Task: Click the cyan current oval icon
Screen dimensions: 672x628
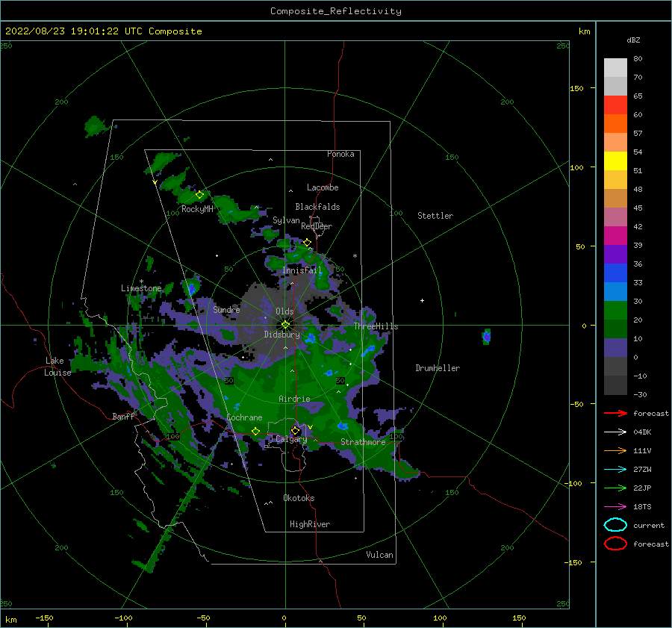Action: (x=615, y=525)
